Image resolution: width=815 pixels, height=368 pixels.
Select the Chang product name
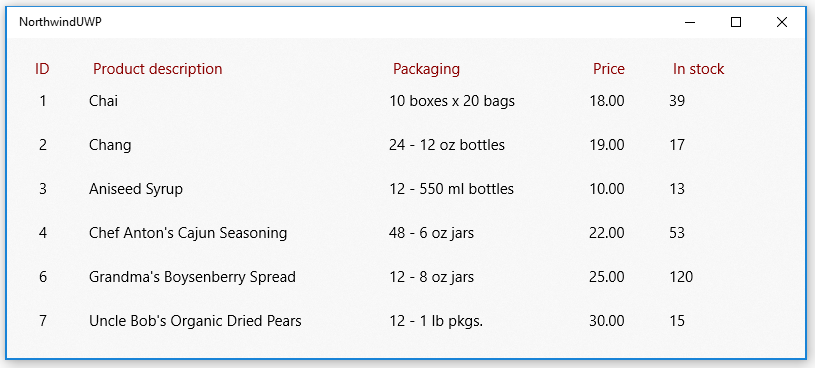click(110, 144)
